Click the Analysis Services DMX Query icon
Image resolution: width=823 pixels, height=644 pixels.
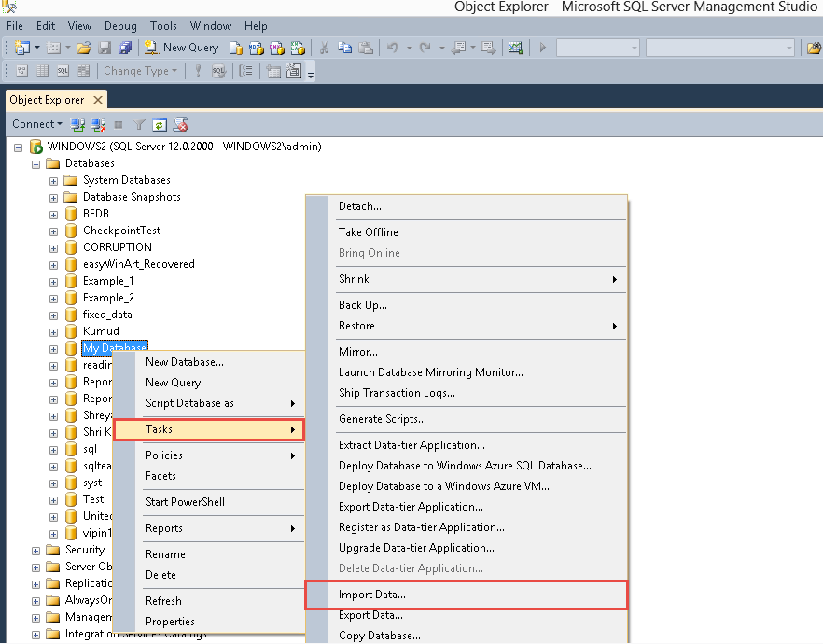pos(276,48)
